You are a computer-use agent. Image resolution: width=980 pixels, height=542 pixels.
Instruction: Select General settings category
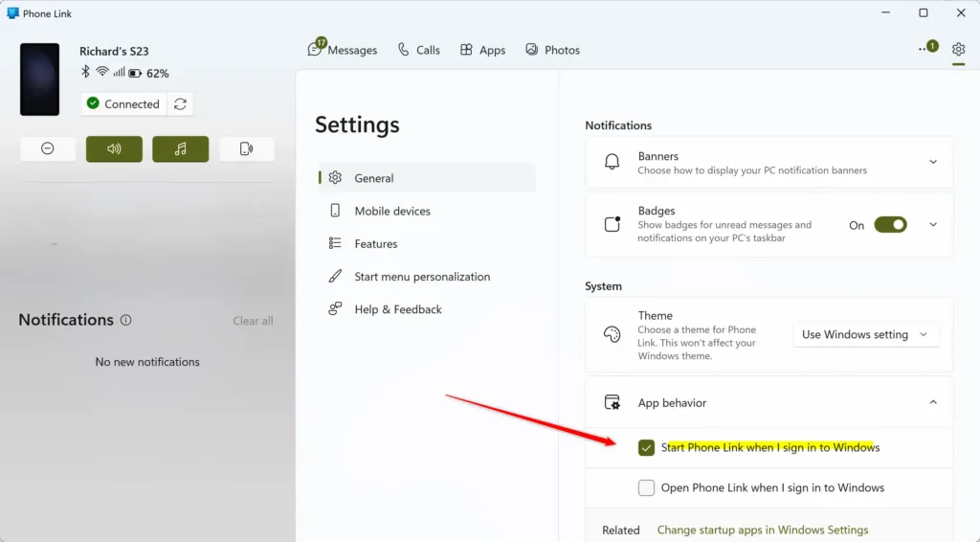click(x=427, y=178)
